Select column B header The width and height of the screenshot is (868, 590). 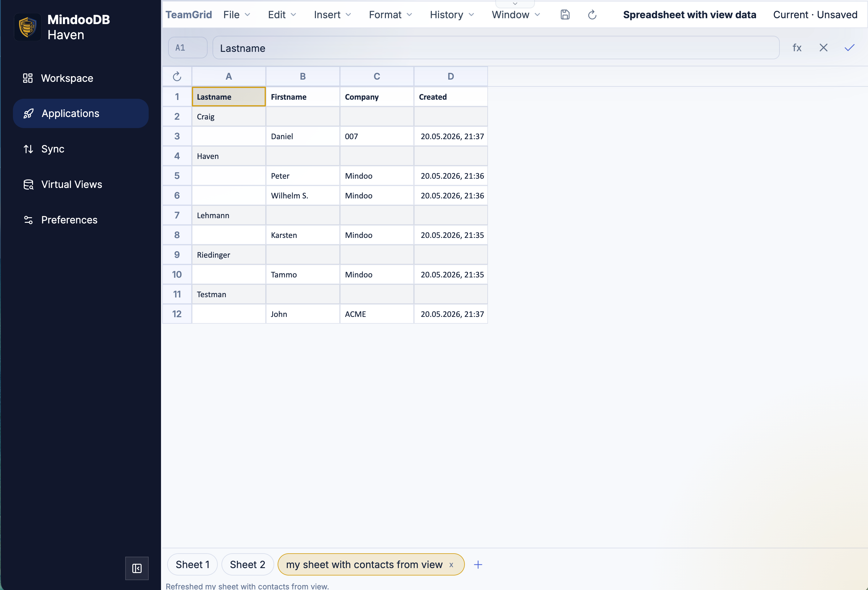(x=303, y=77)
